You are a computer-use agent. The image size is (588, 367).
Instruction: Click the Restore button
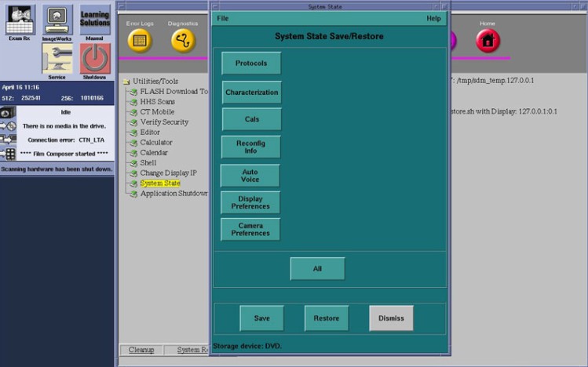click(x=327, y=318)
